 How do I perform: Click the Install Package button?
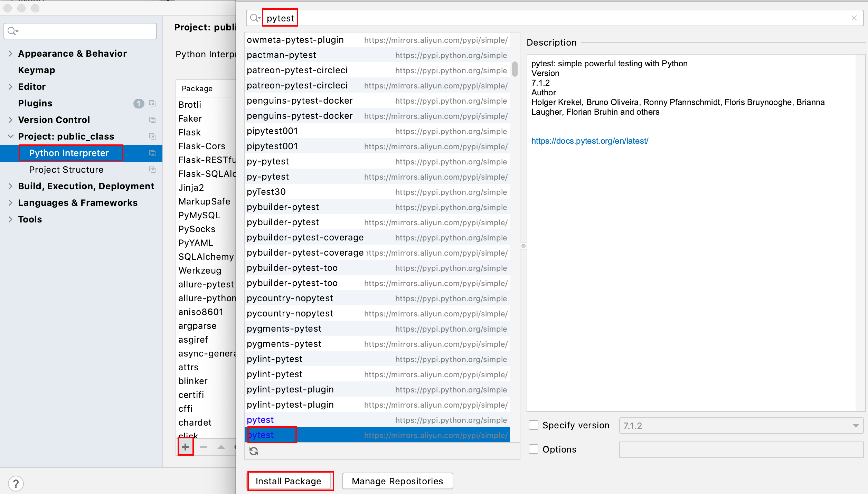(289, 481)
